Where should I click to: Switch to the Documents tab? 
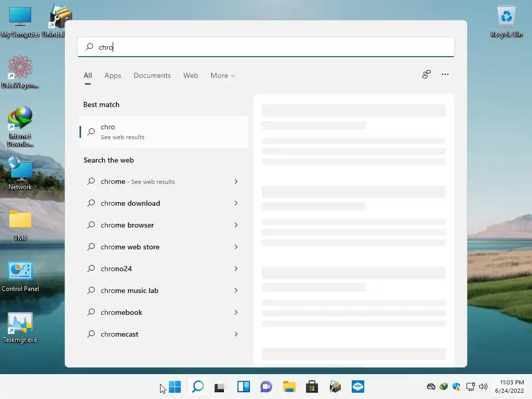(152, 76)
